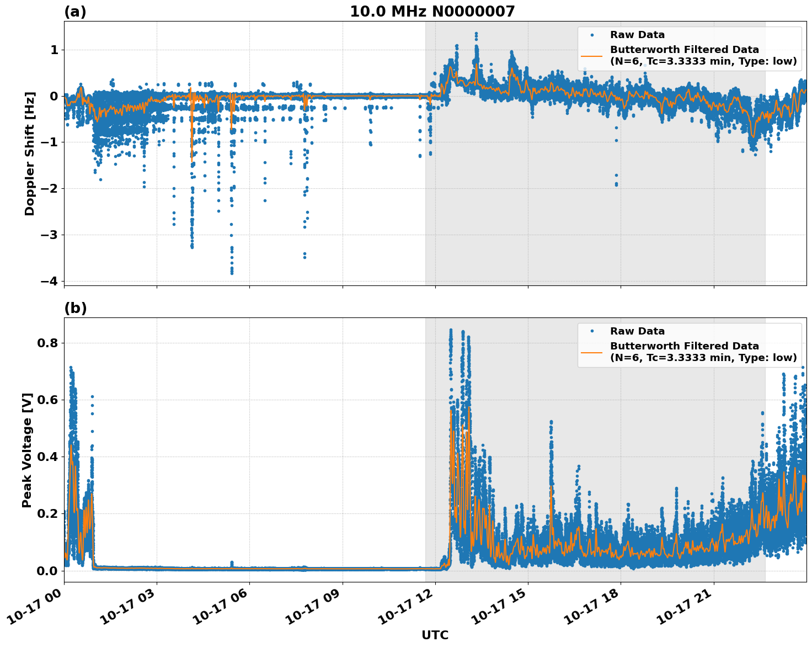Click the "0.0" tick on Peak Voltage axis
This screenshot has width=812, height=647.
(x=47, y=571)
